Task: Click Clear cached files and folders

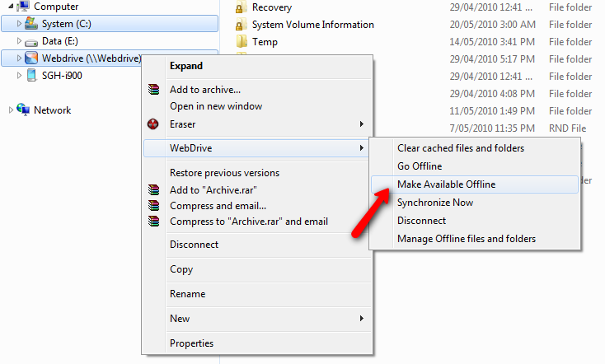Action: (x=460, y=148)
